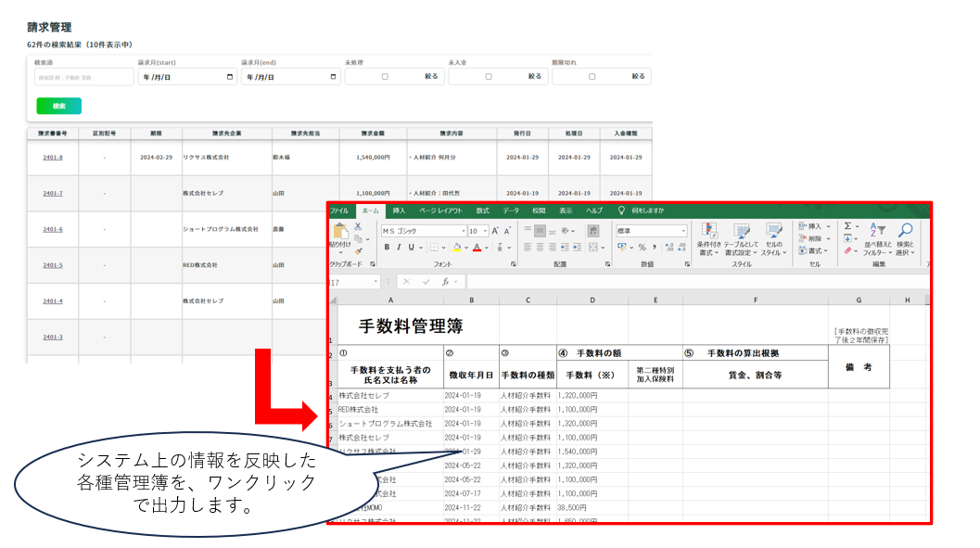The image size is (980, 548).
Task: Click the Paste (貼り付け) clipboard icon
Action: [339, 232]
